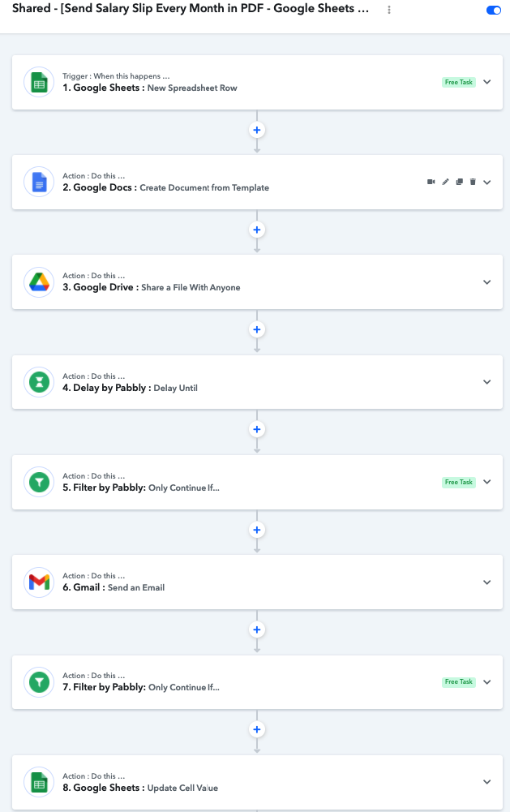Image resolution: width=510 pixels, height=812 pixels.
Task: Click plus button below Delay by Pabbly step
Action: pyautogui.click(x=257, y=429)
